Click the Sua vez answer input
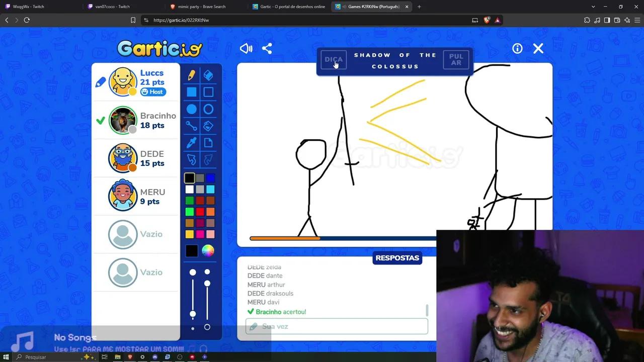The width and height of the screenshot is (644, 362). click(337, 326)
